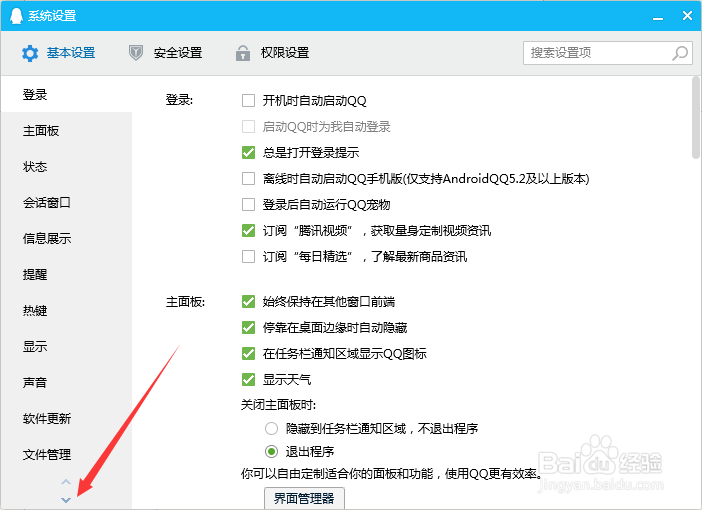Switch to 基本设置 tab
This screenshot has height=510, width=702.
pyautogui.click(x=59, y=53)
